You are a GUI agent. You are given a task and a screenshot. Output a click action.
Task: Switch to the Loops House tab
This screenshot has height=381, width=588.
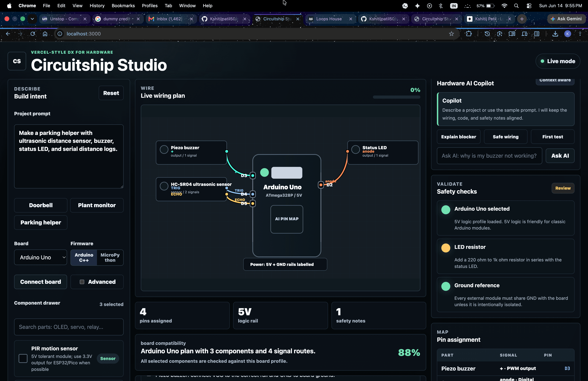click(x=329, y=19)
